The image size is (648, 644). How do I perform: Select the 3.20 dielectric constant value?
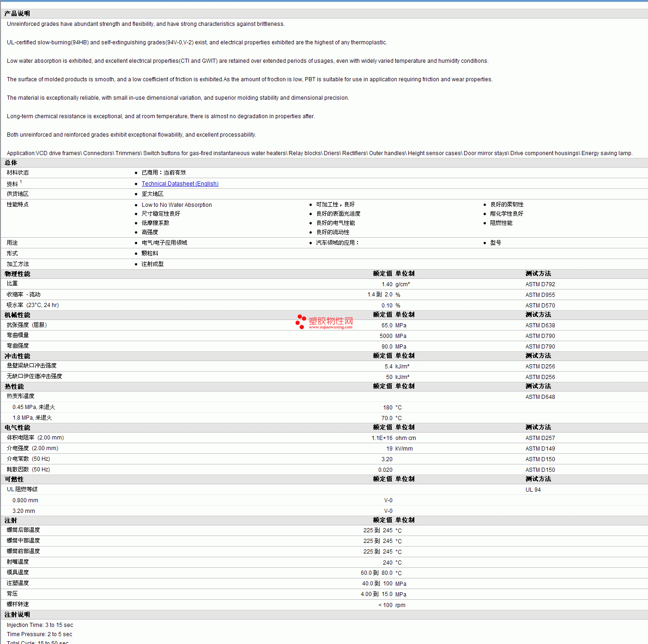coord(387,459)
